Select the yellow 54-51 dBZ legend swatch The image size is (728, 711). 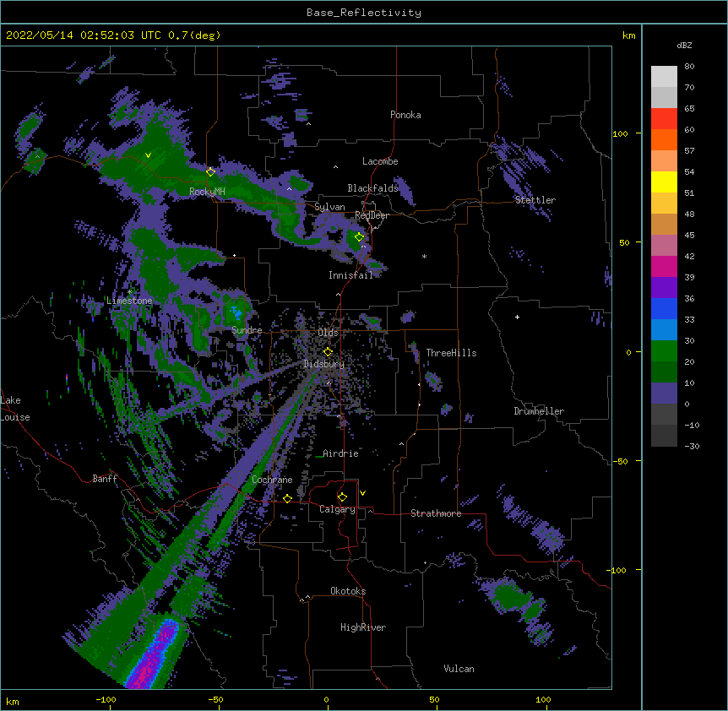[664, 182]
